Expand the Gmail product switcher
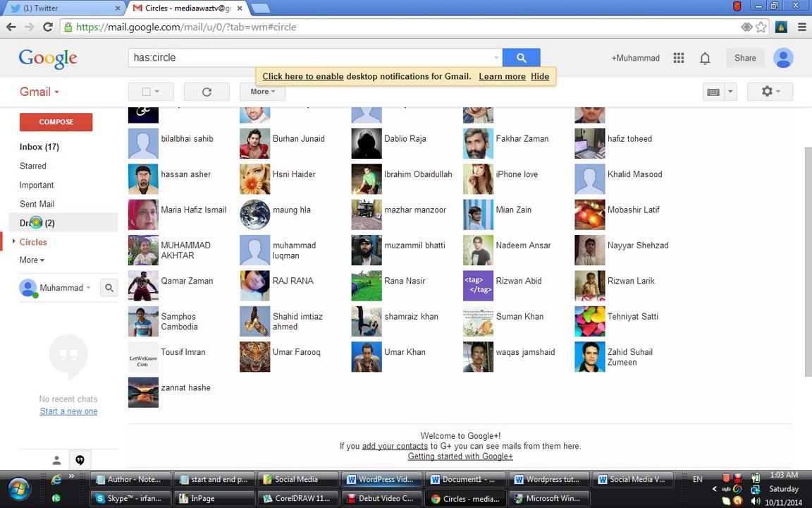Viewport: 812px width, 508px height. coord(39,92)
